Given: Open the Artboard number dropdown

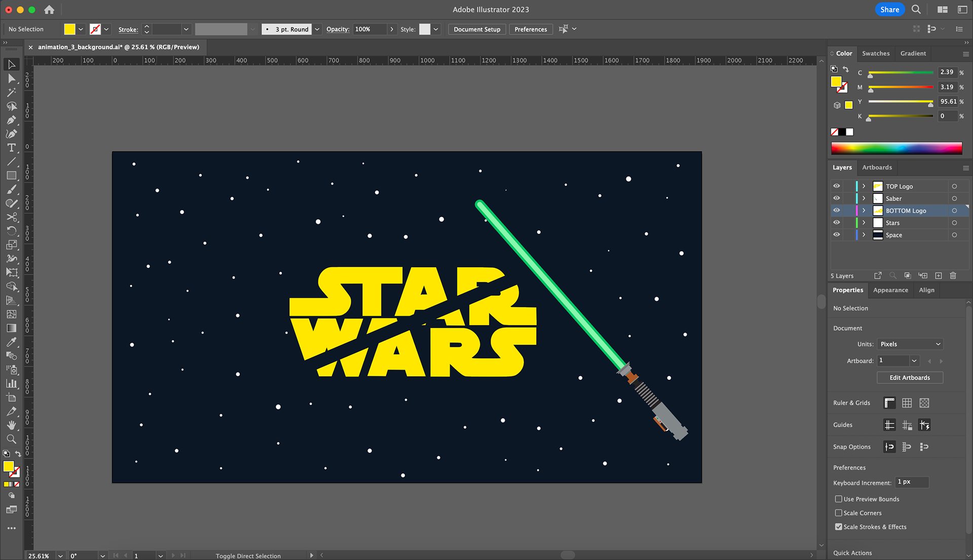Looking at the screenshot, I should [914, 361].
